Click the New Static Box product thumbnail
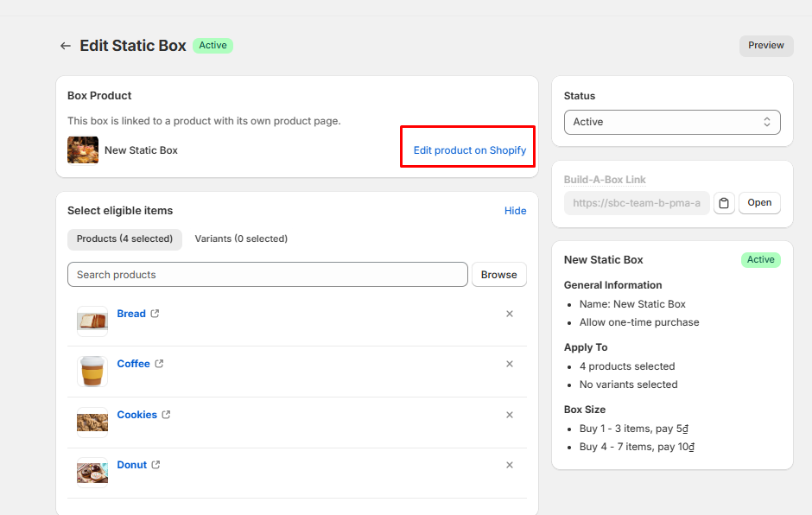This screenshot has width=812, height=515. click(x=83, y=150)
